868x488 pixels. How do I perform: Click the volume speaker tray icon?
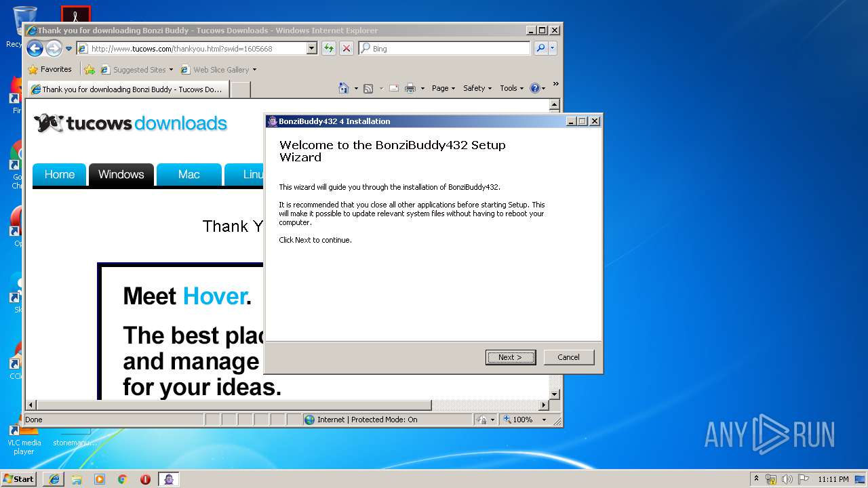coord(787,479)
